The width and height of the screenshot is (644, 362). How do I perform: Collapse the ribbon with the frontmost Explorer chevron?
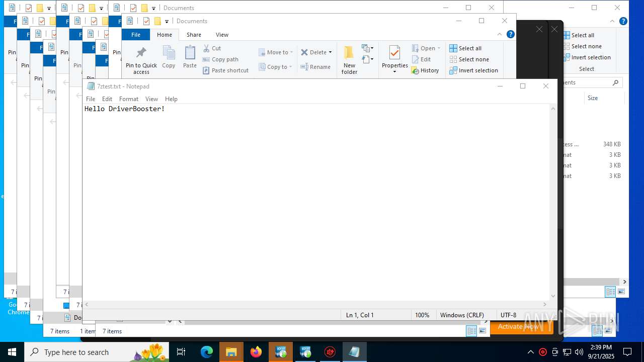[500, 34]
